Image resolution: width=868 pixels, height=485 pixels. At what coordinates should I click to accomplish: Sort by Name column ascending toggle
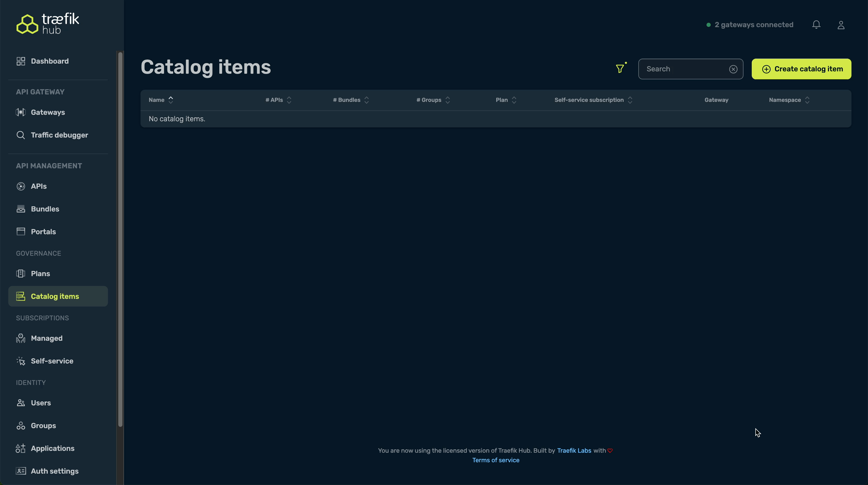tap(171, 98)
